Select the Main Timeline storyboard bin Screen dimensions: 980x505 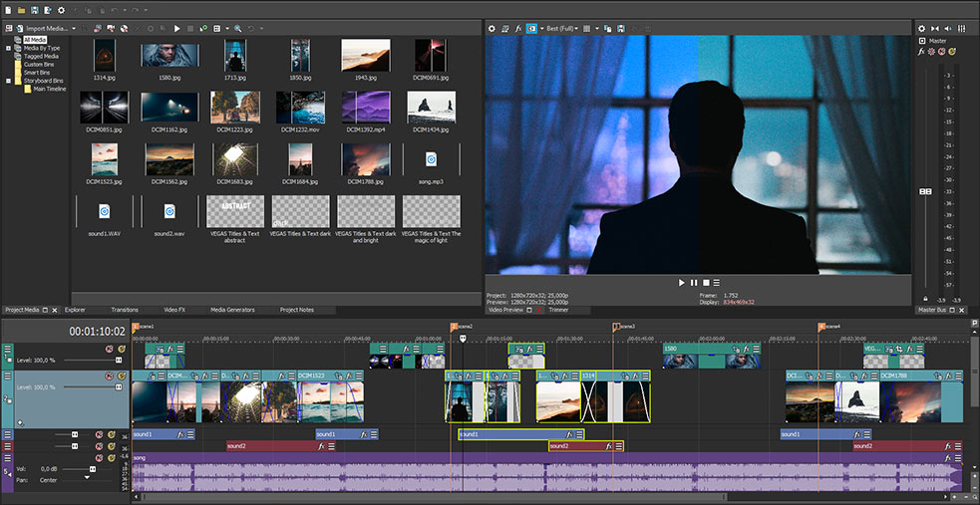click(50, 89)
